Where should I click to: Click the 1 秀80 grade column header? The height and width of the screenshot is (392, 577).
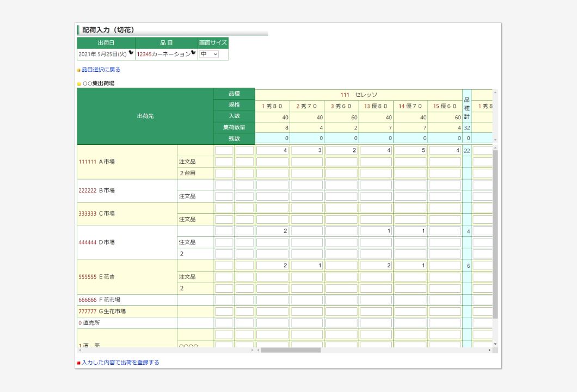tap(272, 106)
